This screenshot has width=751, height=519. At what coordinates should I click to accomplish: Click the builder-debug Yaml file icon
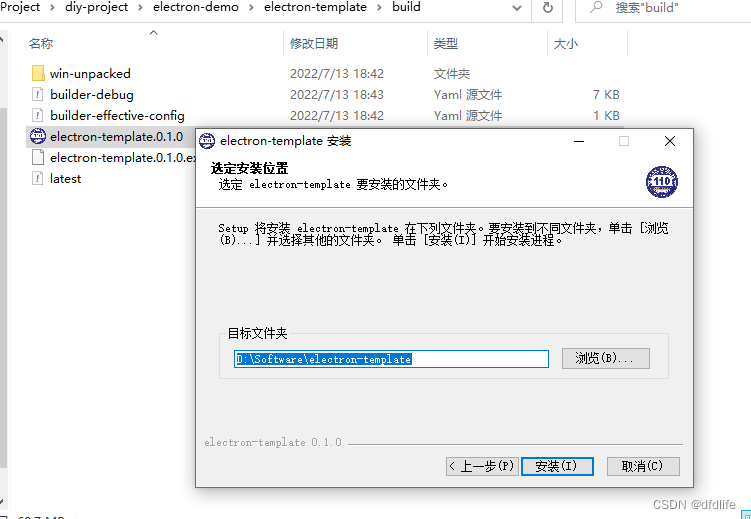(x=38, y=94)
